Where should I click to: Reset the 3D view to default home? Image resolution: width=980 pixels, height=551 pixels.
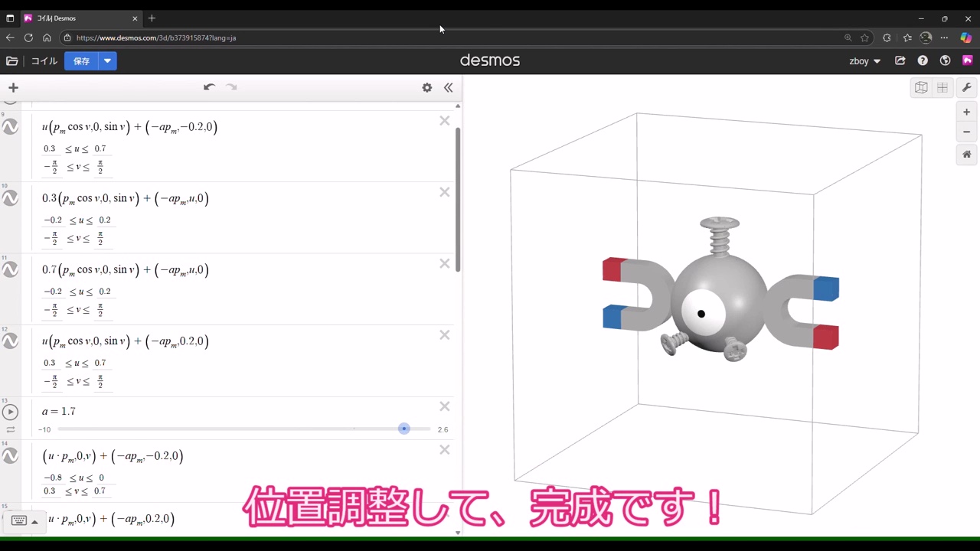[x=966, y=155]
